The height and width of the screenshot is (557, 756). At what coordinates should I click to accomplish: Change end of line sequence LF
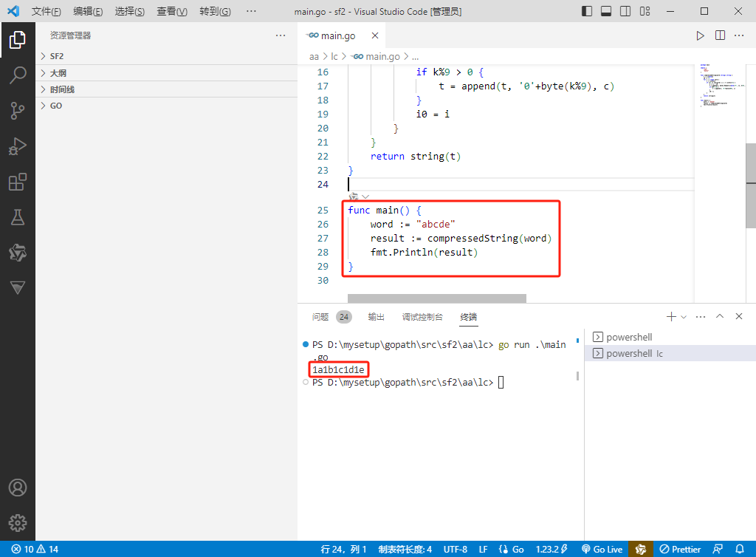coord(483,550)
